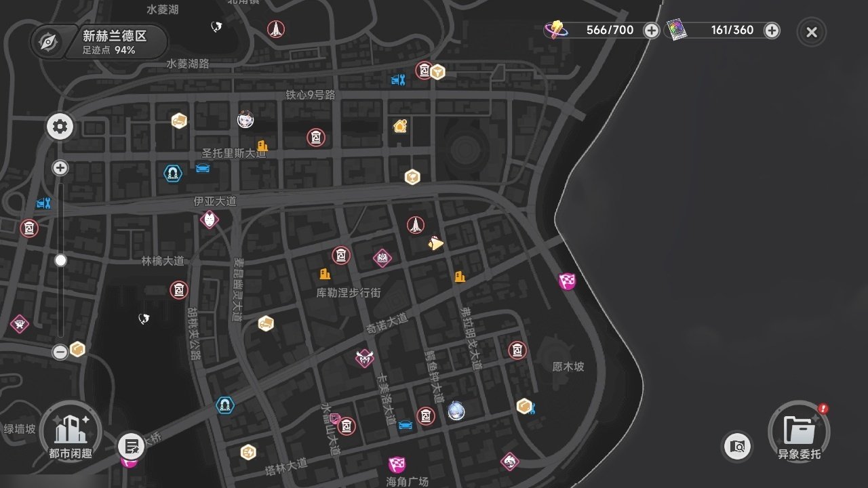Select phone booth marker above 圣托里斯大道

(x=316, y=138)
